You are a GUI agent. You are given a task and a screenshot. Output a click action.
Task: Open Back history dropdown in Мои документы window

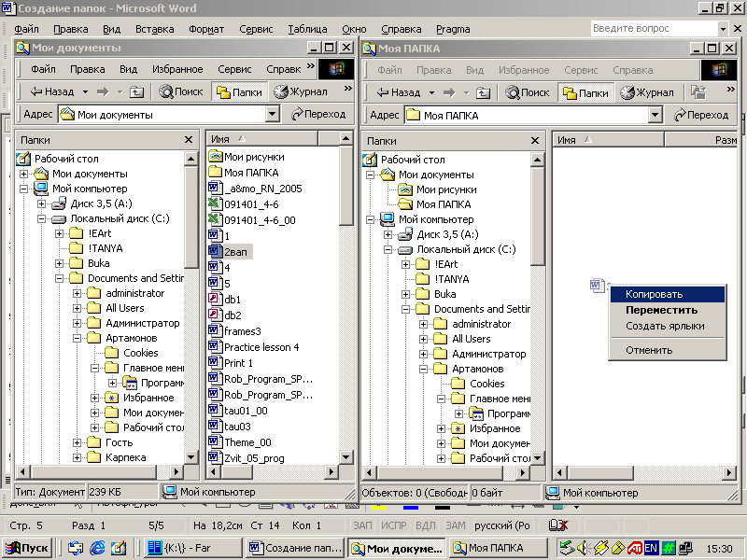tap(85, 91)
